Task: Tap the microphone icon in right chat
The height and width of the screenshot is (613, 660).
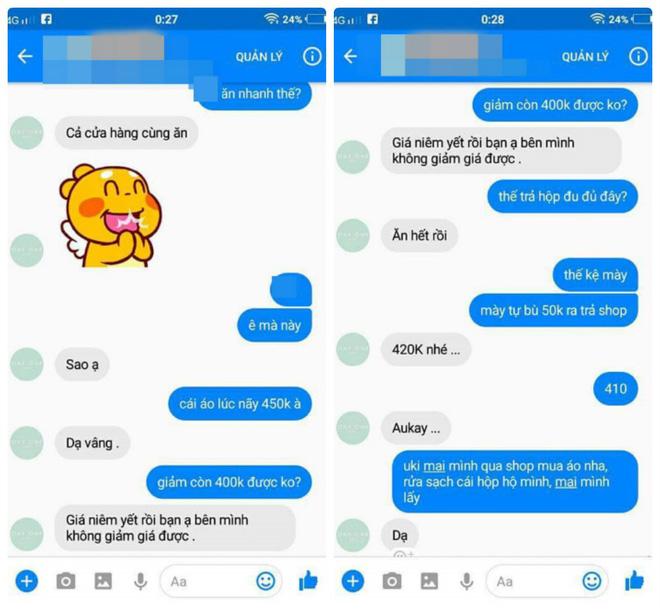Action: (466, 581)
